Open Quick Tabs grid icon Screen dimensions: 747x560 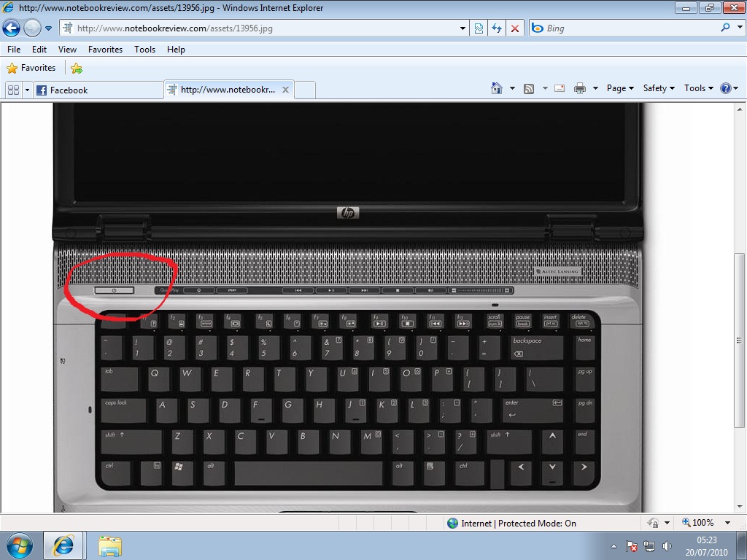(14, 90)
